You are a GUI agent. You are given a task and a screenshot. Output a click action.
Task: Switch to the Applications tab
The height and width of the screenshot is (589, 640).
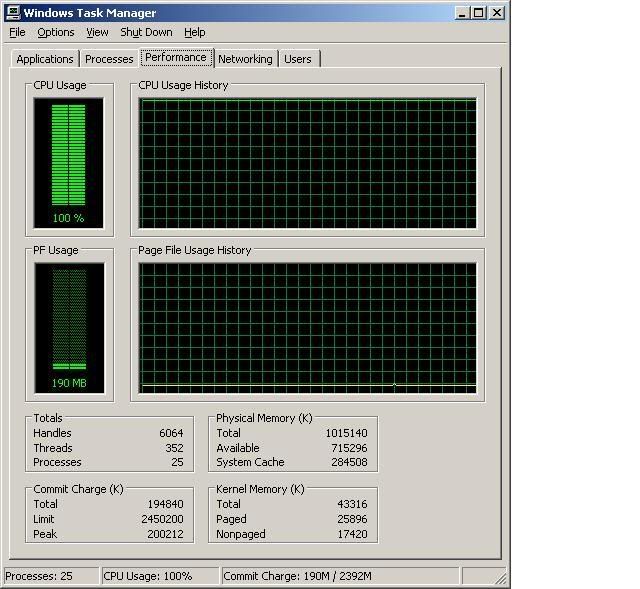(x=45, y=59)
